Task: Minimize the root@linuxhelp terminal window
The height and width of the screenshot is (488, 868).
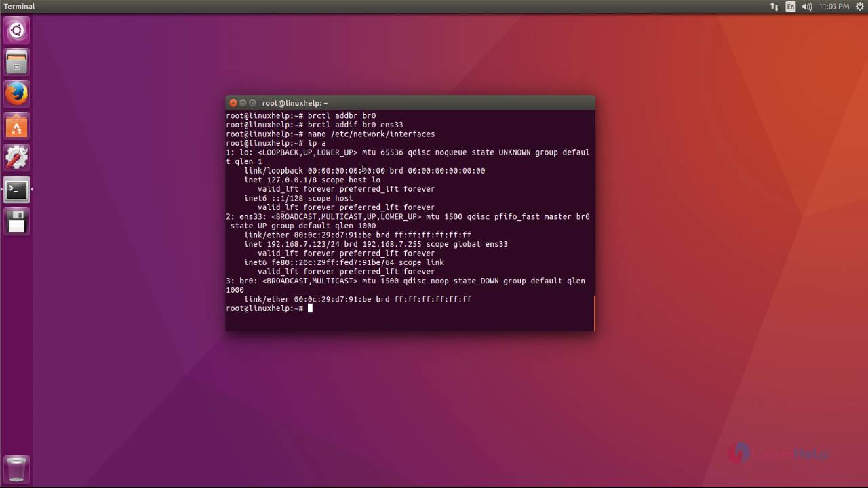Action: (243, 103)
